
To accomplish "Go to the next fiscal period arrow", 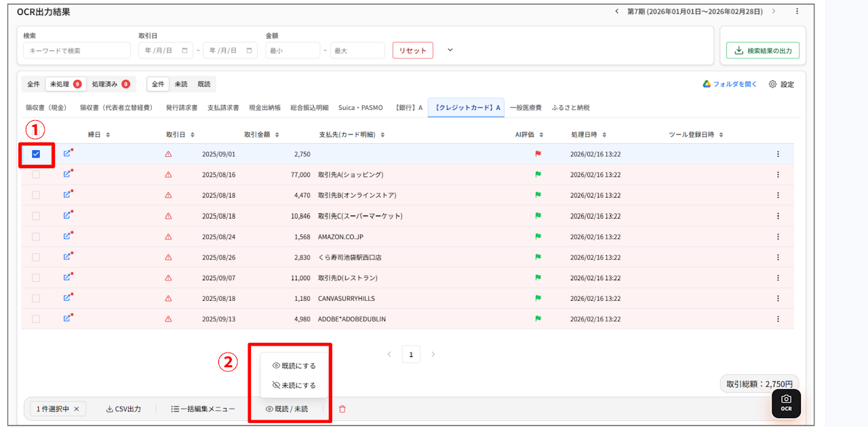I will point(774,12).
